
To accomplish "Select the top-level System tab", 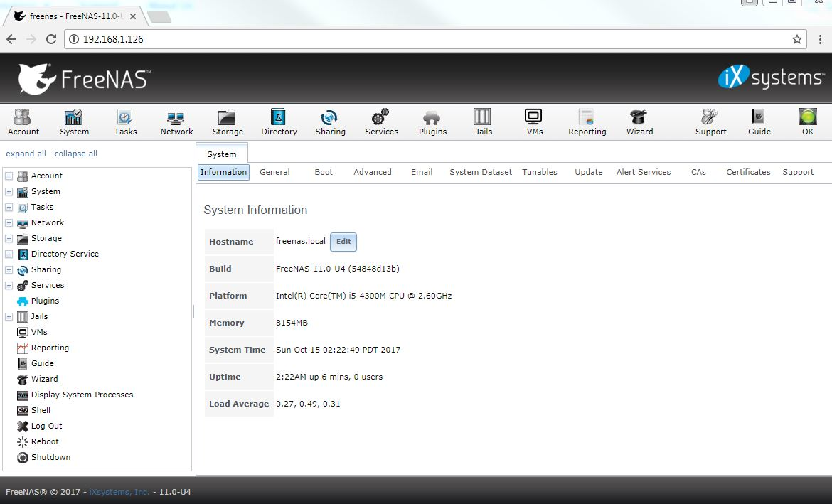I will click(x=221, y=154).
